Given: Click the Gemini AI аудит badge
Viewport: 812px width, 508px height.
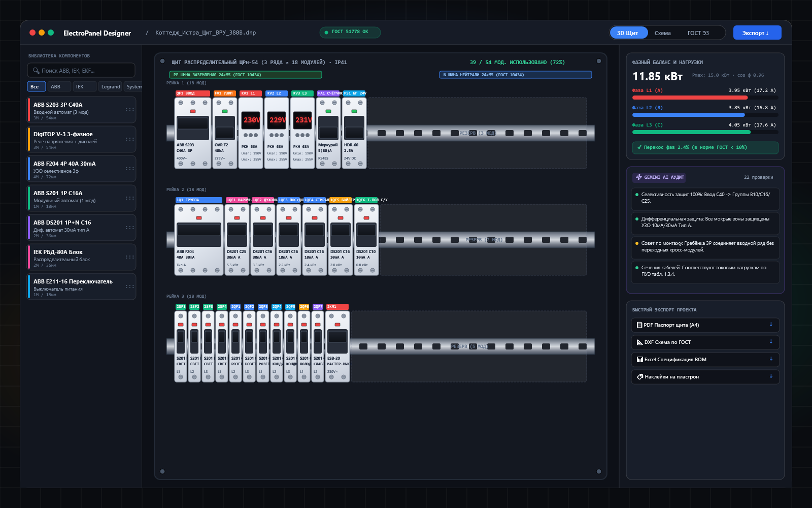Looking at the screenshot, I should tap(659, 177).
